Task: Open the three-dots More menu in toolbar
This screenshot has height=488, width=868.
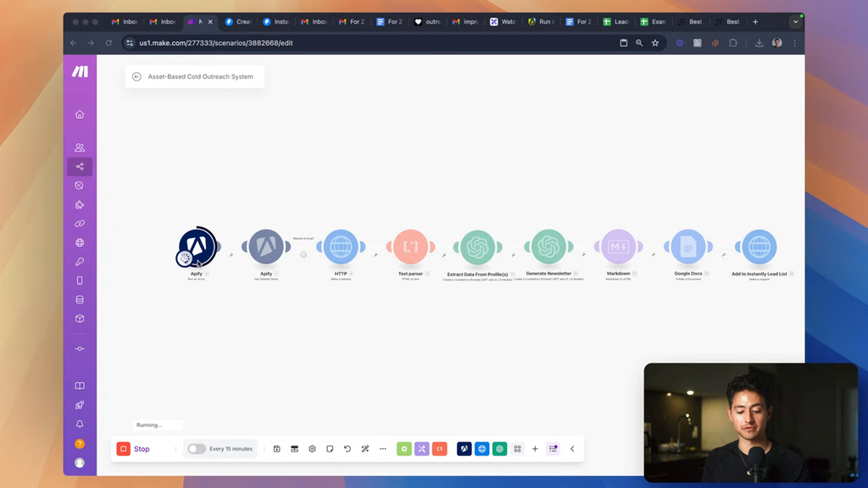Action: pyautogui.click(x=383, y=449)
